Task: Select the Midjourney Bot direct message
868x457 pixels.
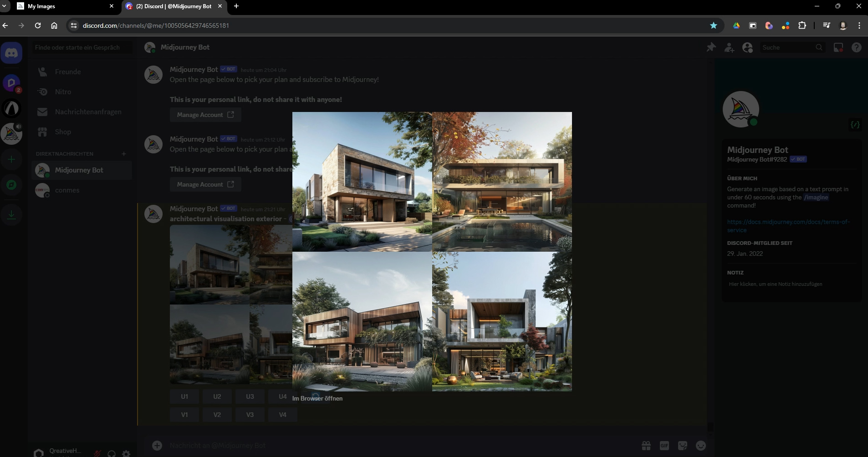Action: point(82,170)
